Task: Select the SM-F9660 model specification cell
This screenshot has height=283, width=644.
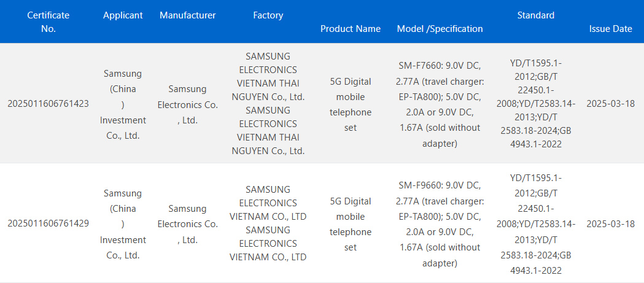Action: click(x=440, y=224)
